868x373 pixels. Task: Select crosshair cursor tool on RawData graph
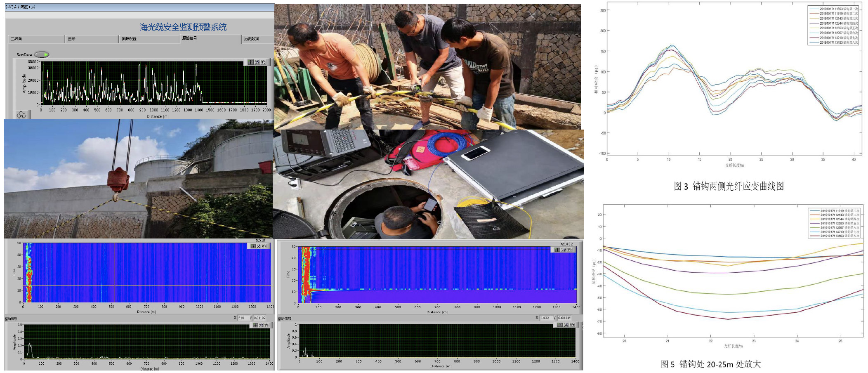[250, 62]
